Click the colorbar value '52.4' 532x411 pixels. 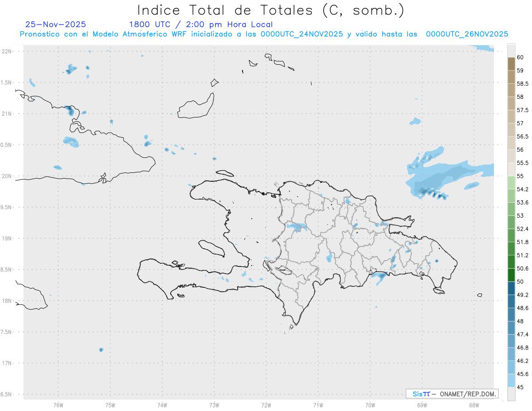522,229
